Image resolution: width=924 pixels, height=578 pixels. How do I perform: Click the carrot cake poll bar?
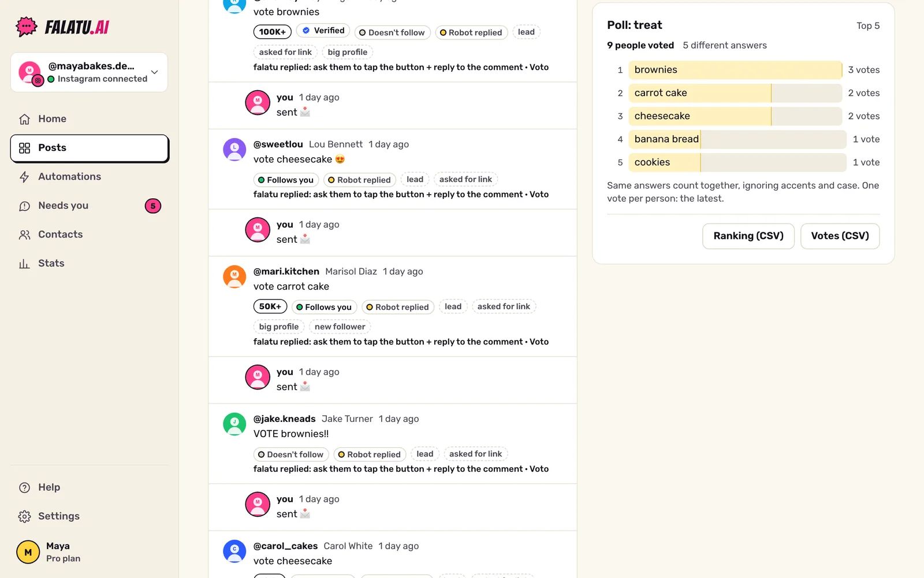[735, 93]
